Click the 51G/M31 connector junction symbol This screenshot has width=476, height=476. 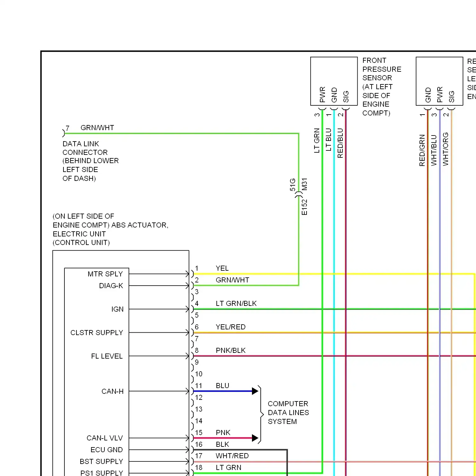(299, 195)
